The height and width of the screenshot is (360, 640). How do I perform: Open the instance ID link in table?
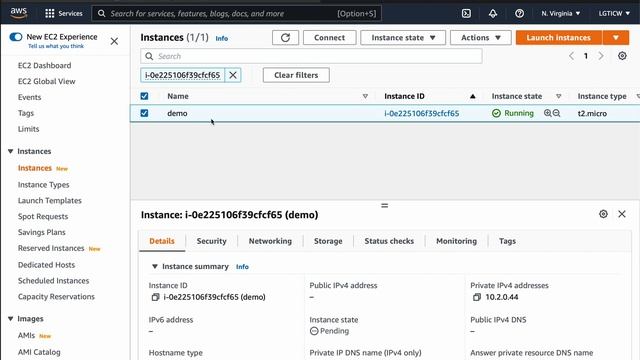[x=422, y=113]
